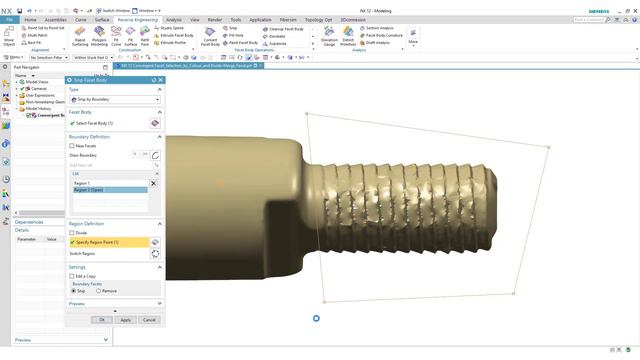Select the Remove radio button

98,291
